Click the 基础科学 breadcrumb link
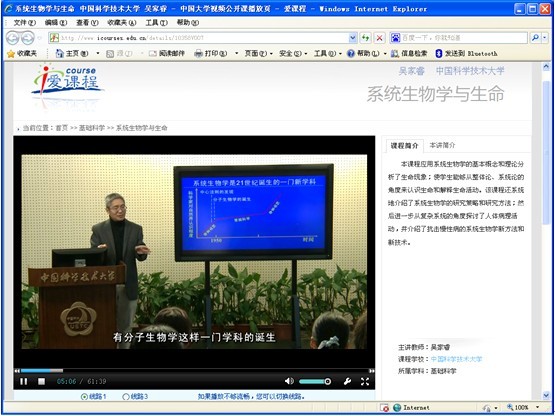This screenshot has height=416, width=555. tap(92, 128)
